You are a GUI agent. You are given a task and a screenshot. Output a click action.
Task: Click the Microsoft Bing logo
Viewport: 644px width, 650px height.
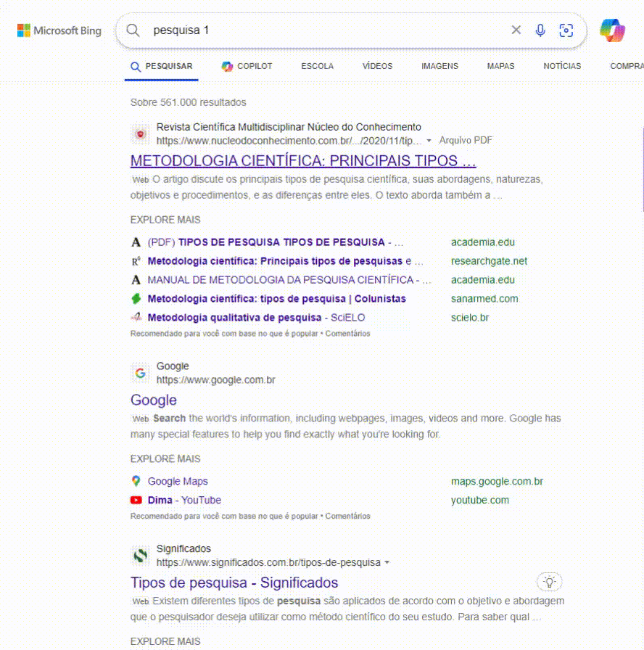(x=59, y=30)
